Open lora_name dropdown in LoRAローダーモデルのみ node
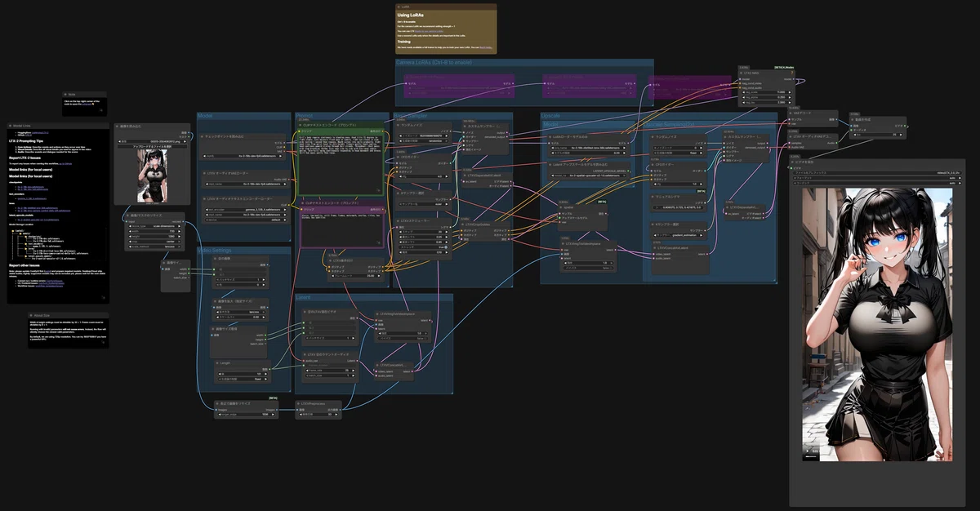This screenshot has height=511, width=980. click(589, 148)
